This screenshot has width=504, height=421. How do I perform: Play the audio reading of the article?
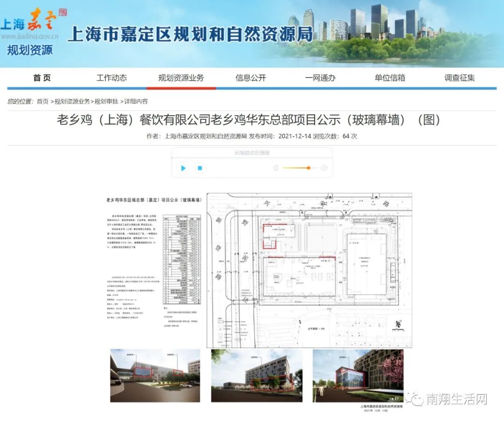click(x=183, y=168)
